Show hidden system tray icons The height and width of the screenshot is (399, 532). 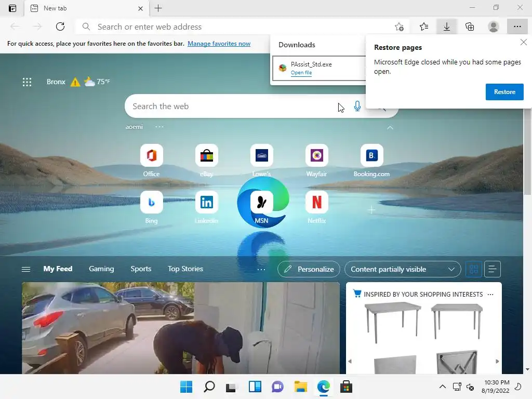tap(443, 387)
